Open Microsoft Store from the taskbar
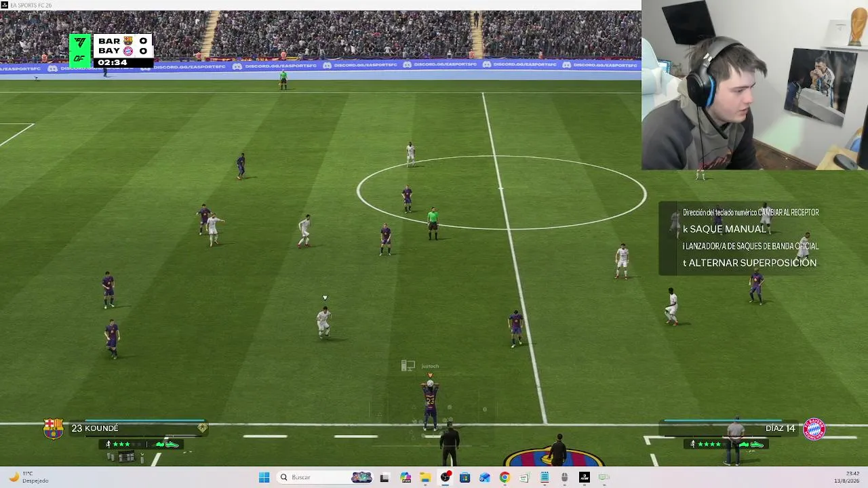Viewport: 868px width, 488px height. (x=465, y=477)
